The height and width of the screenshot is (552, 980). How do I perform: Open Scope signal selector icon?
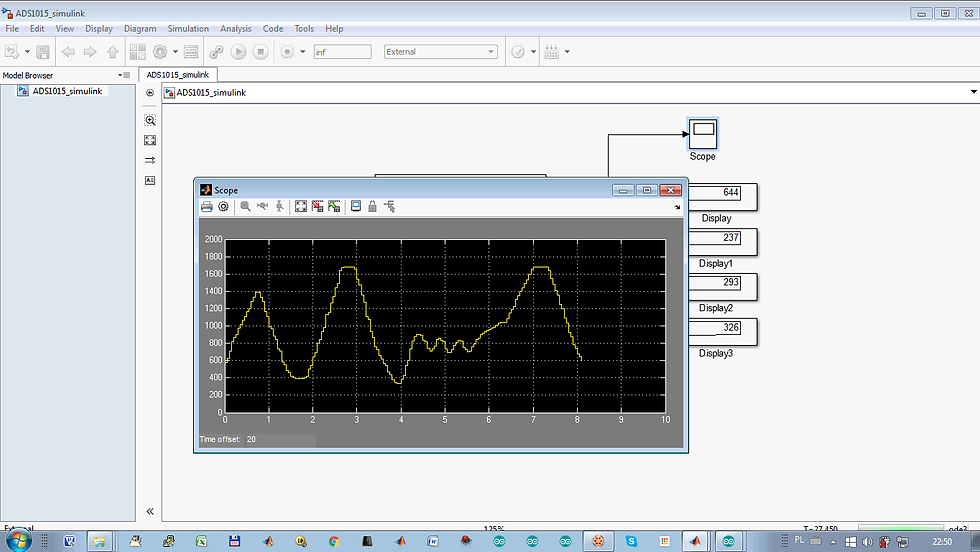pos(389,206)
